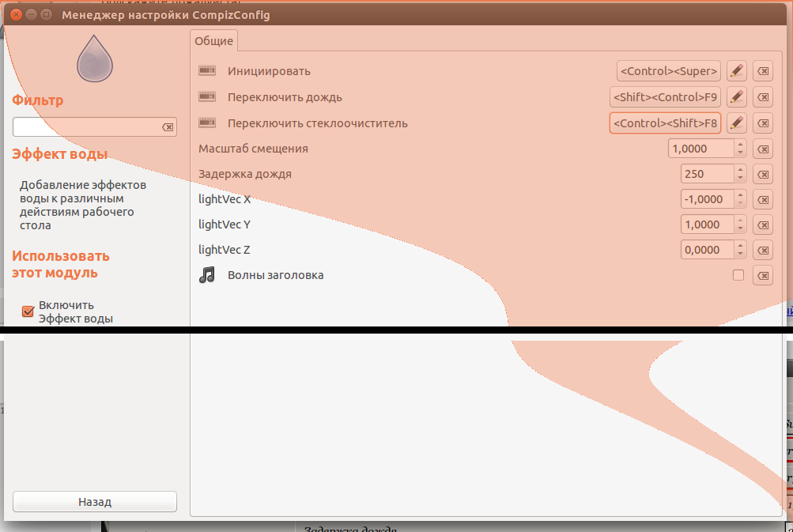
Task: Increase Масштаб смещения with up arrow
Action: tap(740, 145)
